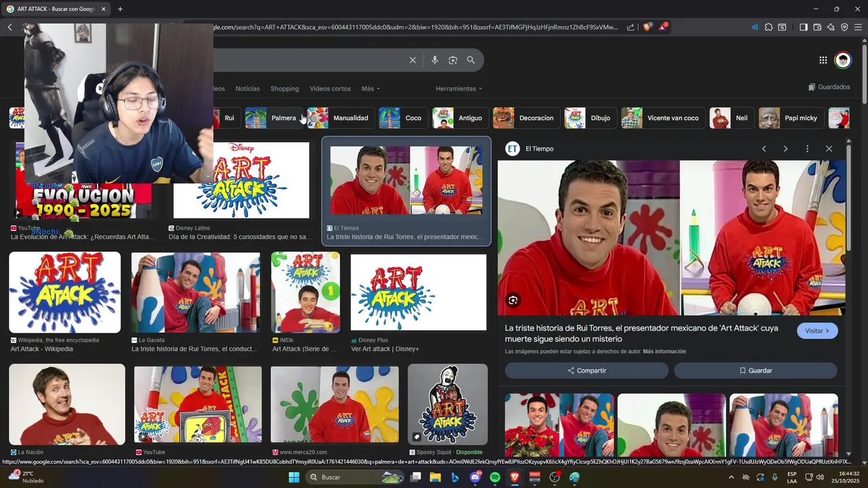Select the Palmera filter chip
The height and width of the screenshot is (488, 868).
[x=274, y=118]
